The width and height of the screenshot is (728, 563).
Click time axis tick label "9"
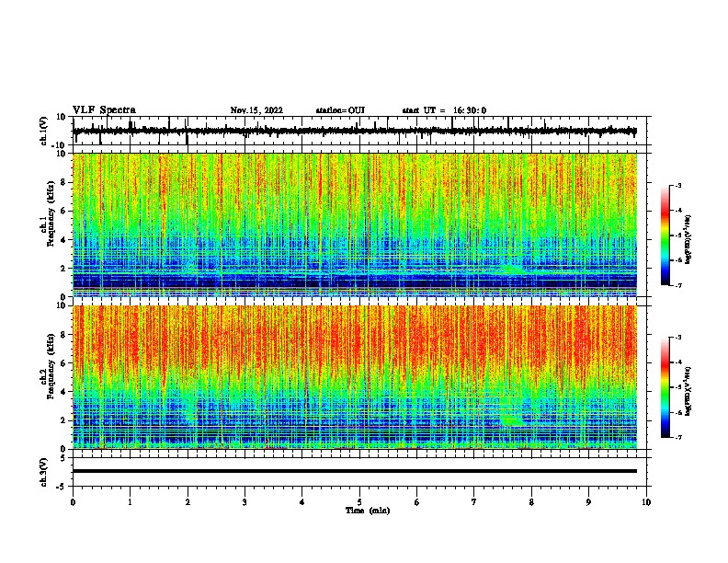[x=588, y=501]
